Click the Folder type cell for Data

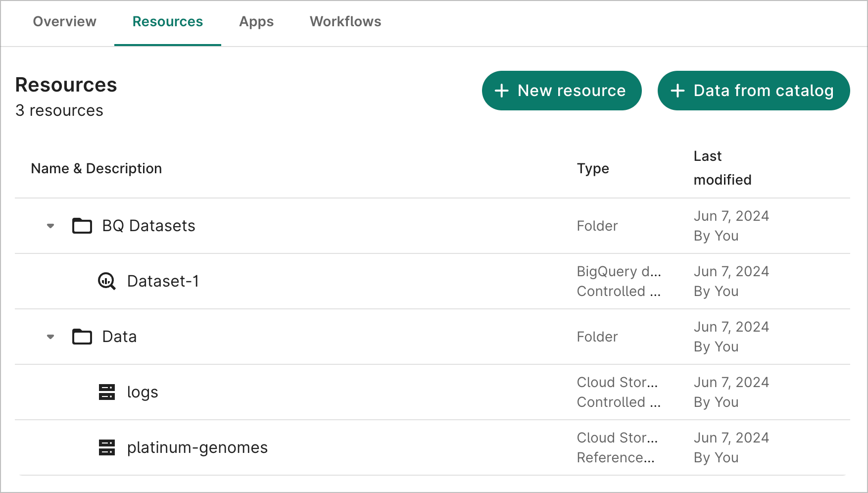[597, 337]
